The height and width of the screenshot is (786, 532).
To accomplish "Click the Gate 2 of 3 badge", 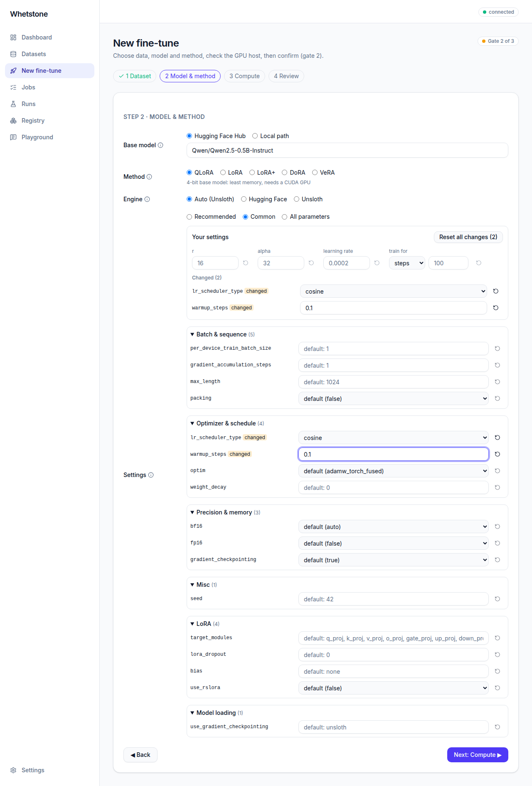I will point(498,41).
